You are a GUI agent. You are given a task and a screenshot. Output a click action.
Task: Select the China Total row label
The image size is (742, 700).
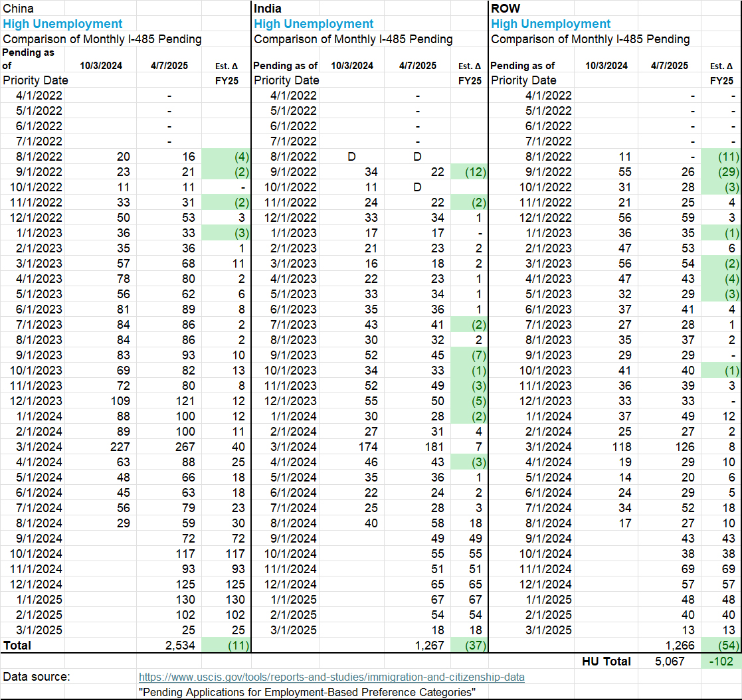18,645
